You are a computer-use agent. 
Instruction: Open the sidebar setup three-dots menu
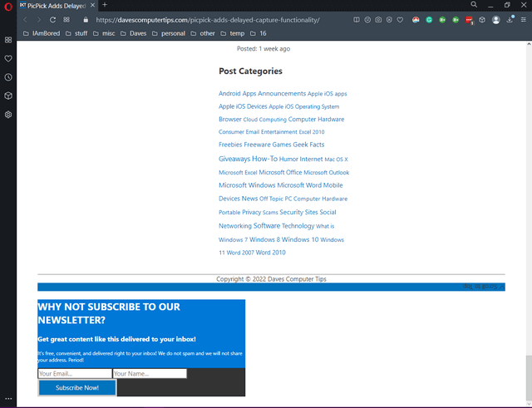(8, 399)
